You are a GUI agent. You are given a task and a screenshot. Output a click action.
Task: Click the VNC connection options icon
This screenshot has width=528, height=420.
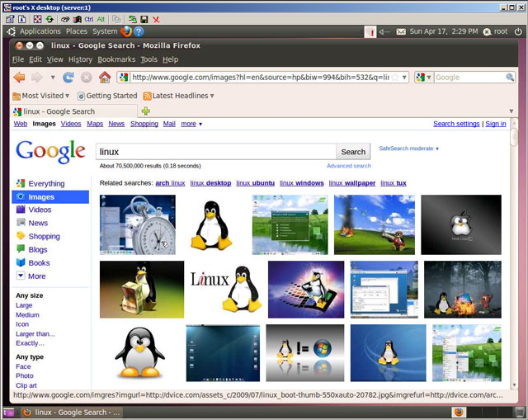pyautogui.click(x=10, y=19)
